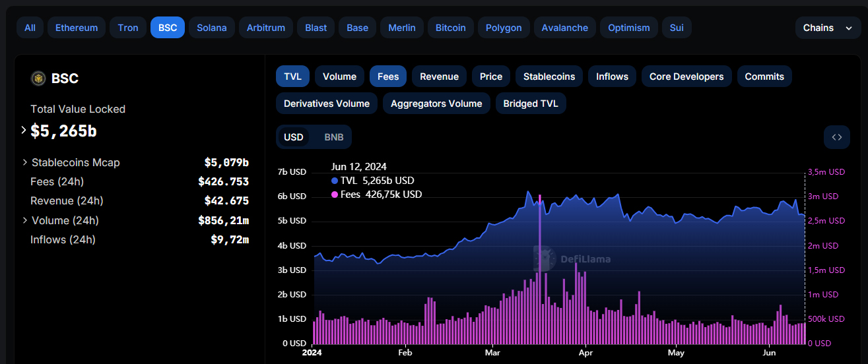This screenshot has height=364, width=868.
Task: Toggle the Volume chart metric
Action: [340, 76]
